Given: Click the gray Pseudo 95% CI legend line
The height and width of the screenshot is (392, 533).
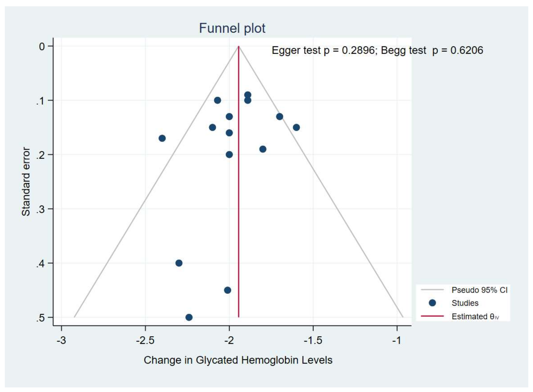Looking at the screenshot, I should [x=432, y=290].
